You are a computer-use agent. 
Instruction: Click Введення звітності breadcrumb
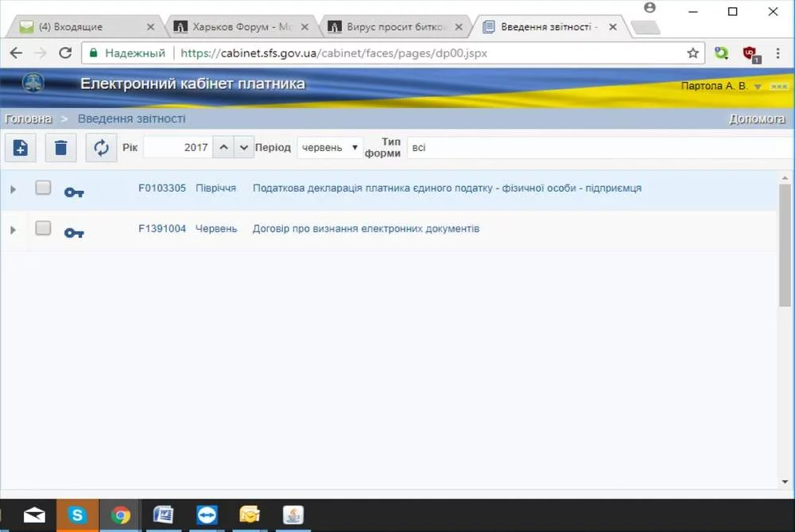click(x=131, y=118)
